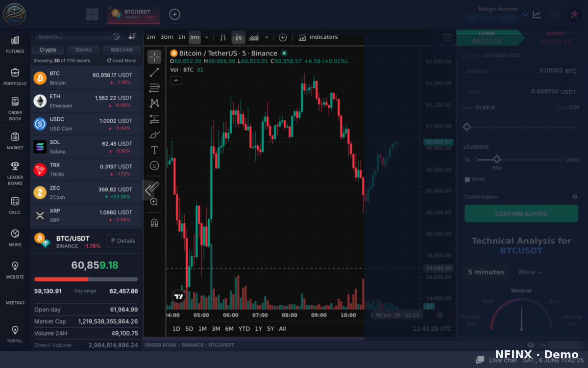Open chart settings gear near time axis
Image resolution: width=588 pixels, height=368 pixels.
pos(439,315)
